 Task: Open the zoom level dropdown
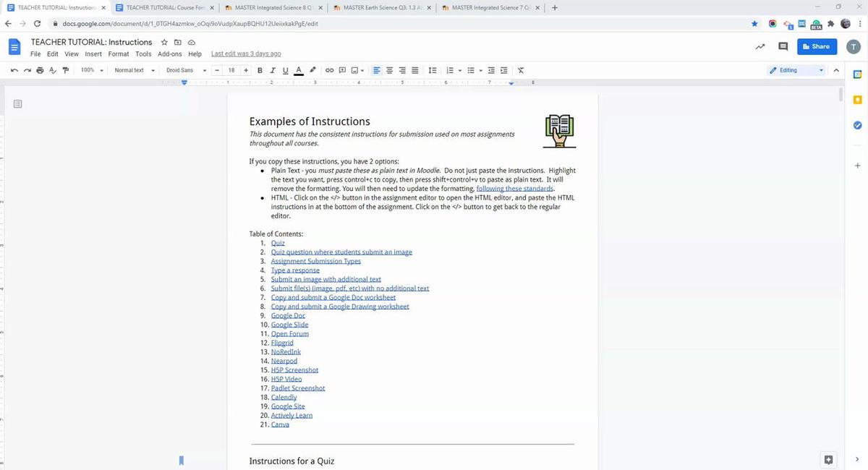point(92,70)
